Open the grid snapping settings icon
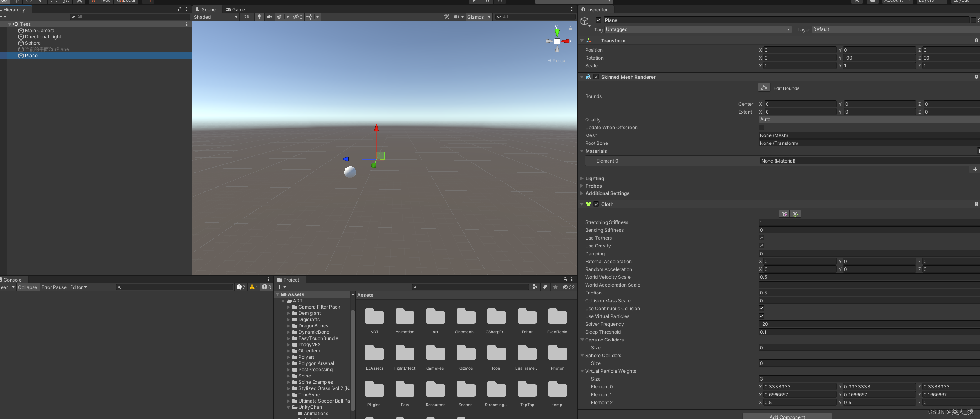This screenshot has height=419, width=980. coord(309,17)
